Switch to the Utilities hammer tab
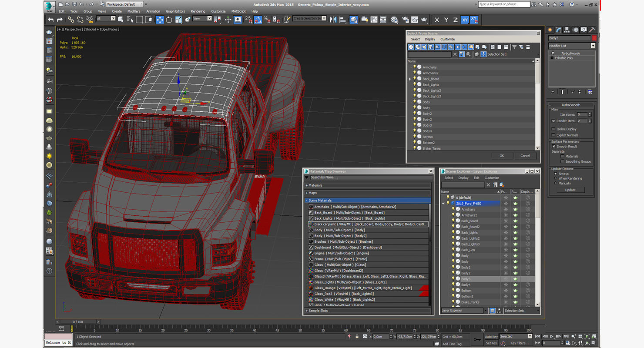This screenshot has height=348, width=644. (592, 30)
